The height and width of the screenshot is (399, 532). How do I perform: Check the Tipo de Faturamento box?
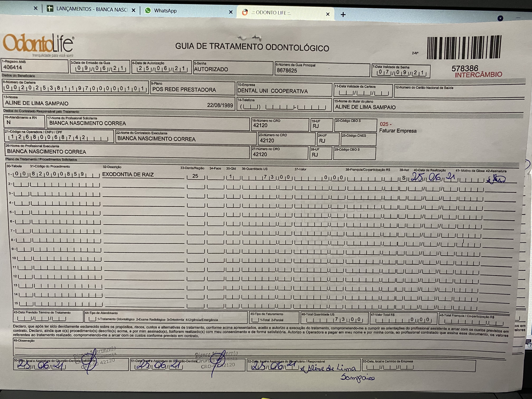(255, 320)
